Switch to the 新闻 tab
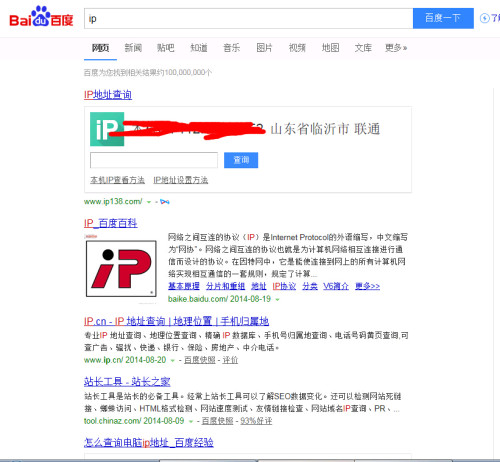This screenshot has height=462, width=500. 133,48
